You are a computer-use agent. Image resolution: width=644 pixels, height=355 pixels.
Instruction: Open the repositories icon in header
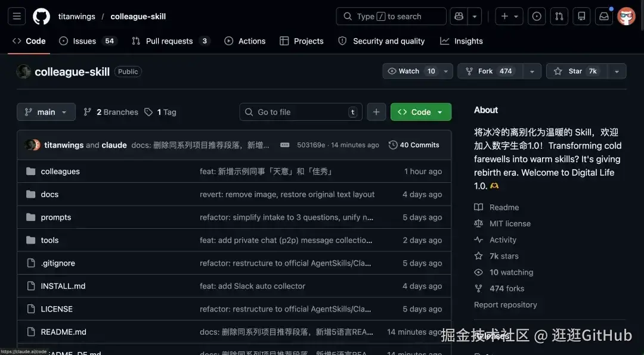click(x=581, y=17)
